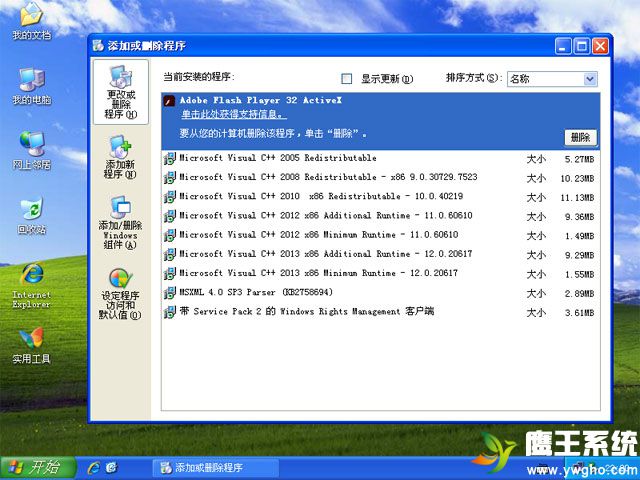Open the 我的电脑 desktop icon

pyautogui.click(x=31, y=86)
